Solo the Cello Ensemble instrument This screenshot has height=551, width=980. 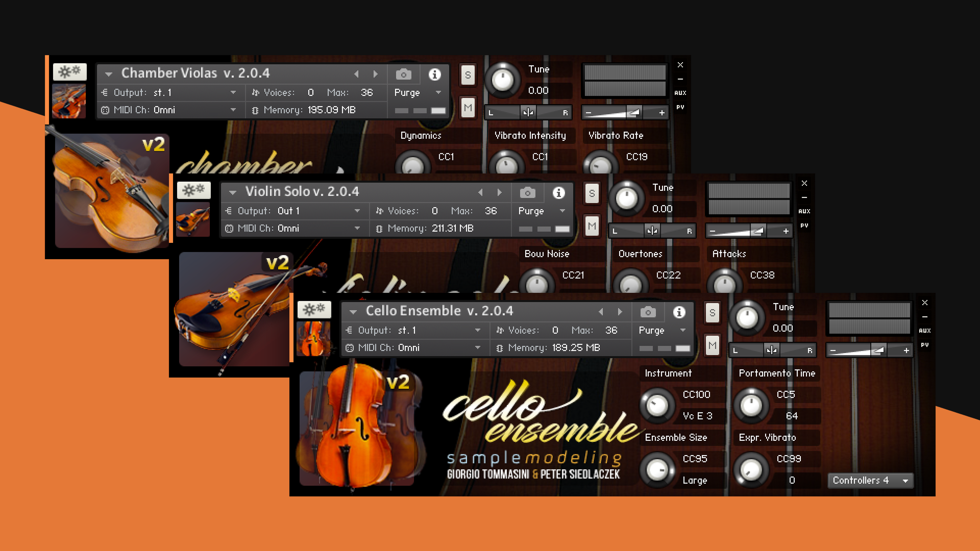click(712, 312)
